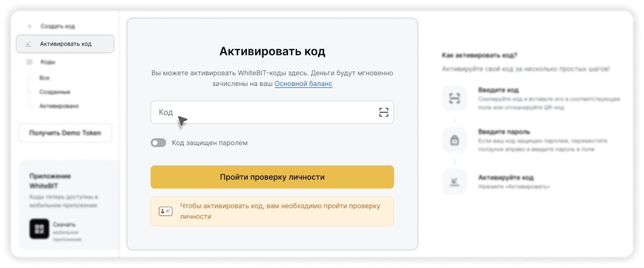644x268 pixels.
Task: Click the ID card icon in the verification notice
Action: tap(165, 211)
